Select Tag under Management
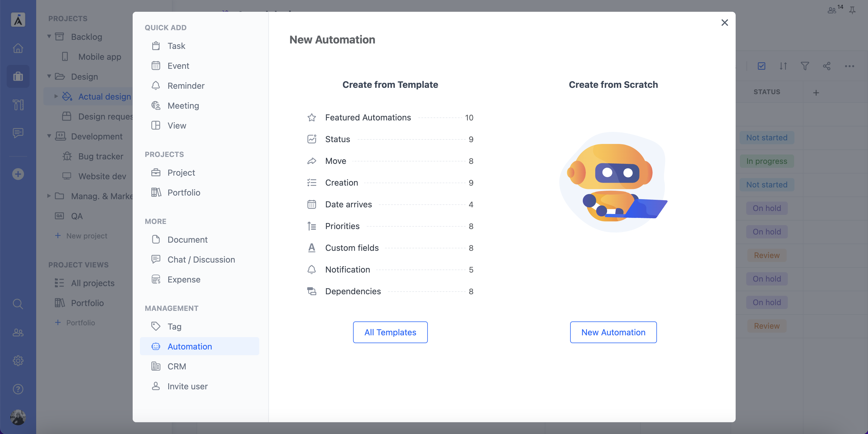This screenshot has height=434, width=868. point(200,327)
